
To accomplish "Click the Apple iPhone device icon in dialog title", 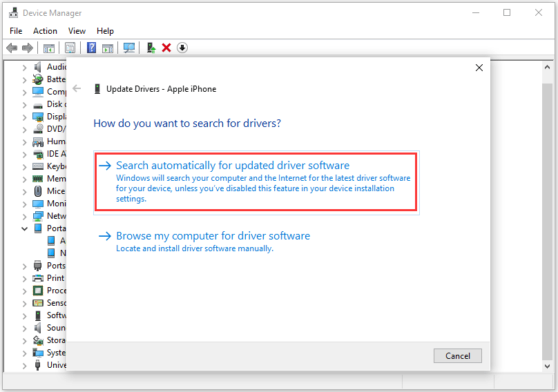I will point(97,88).
